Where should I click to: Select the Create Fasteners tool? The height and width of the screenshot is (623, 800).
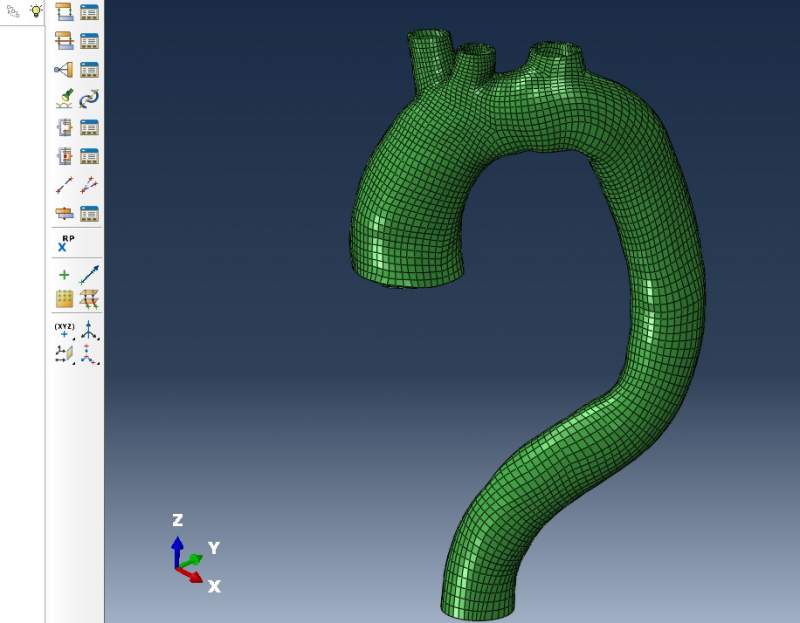pyautogui.click(x=64, y=213)
